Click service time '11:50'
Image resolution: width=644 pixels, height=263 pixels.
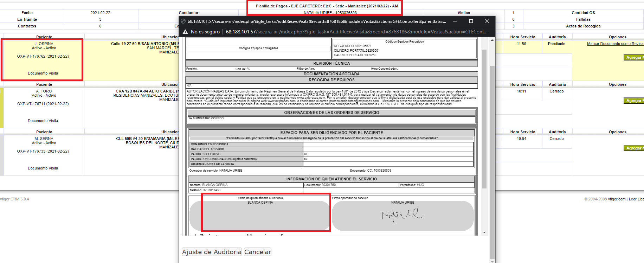click(x=522, y=44)
